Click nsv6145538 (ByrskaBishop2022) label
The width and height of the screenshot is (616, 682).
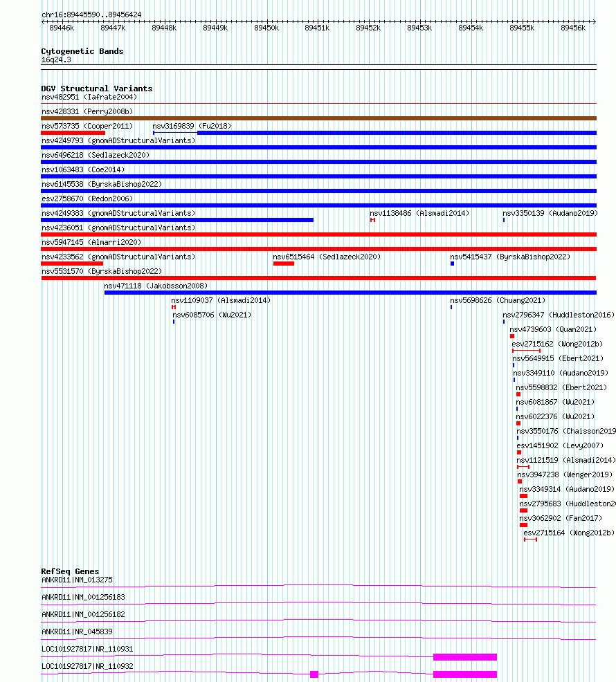[x=102, y=185]
